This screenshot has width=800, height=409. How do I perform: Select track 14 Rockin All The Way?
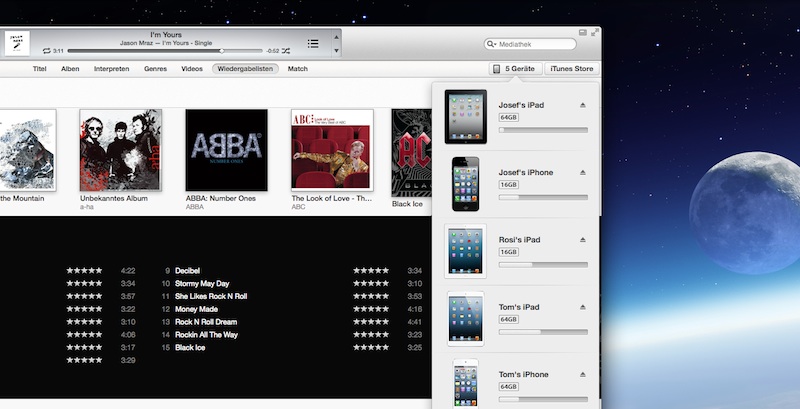coord(206,335)
